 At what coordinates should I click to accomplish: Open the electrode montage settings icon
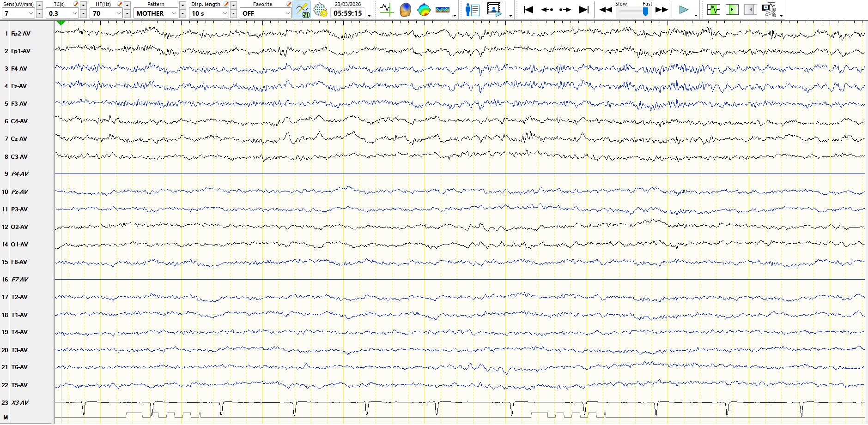point(320,9)
